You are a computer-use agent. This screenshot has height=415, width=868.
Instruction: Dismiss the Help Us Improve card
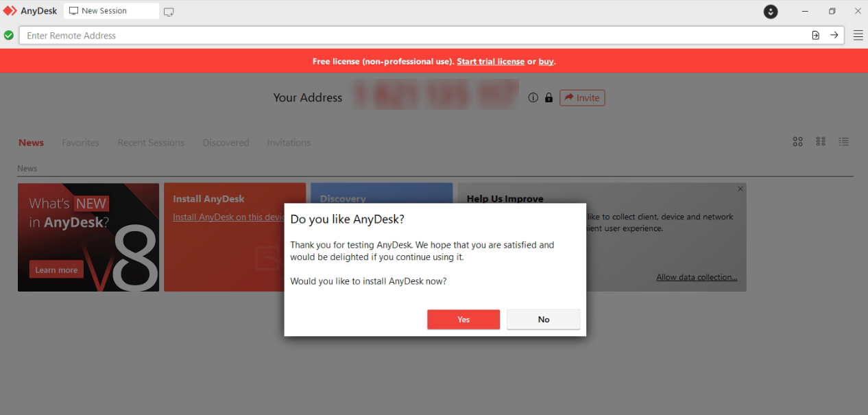tap(740, 189)
